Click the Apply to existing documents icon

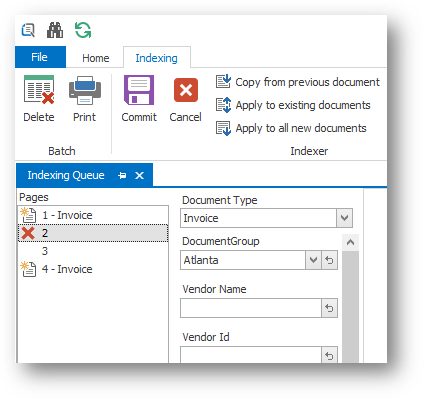[223, 105]
